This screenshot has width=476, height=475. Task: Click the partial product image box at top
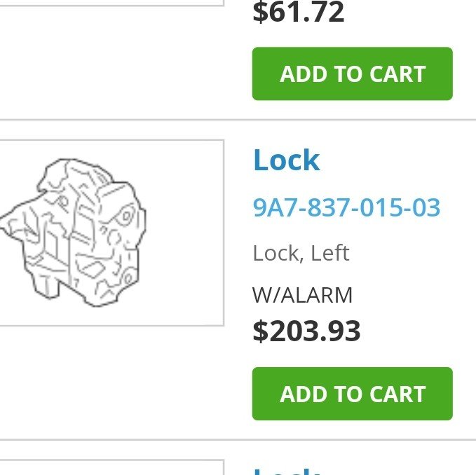tap(112, 3)
